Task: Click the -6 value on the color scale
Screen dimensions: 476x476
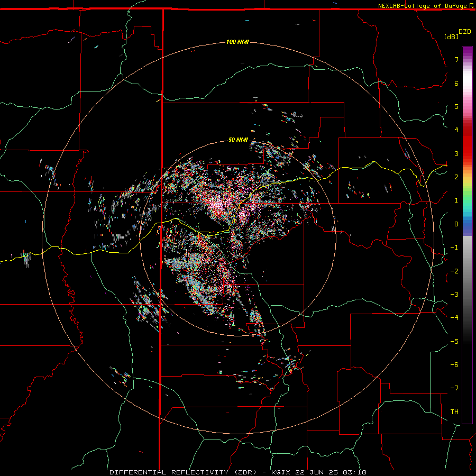Action: pos(454,365)
